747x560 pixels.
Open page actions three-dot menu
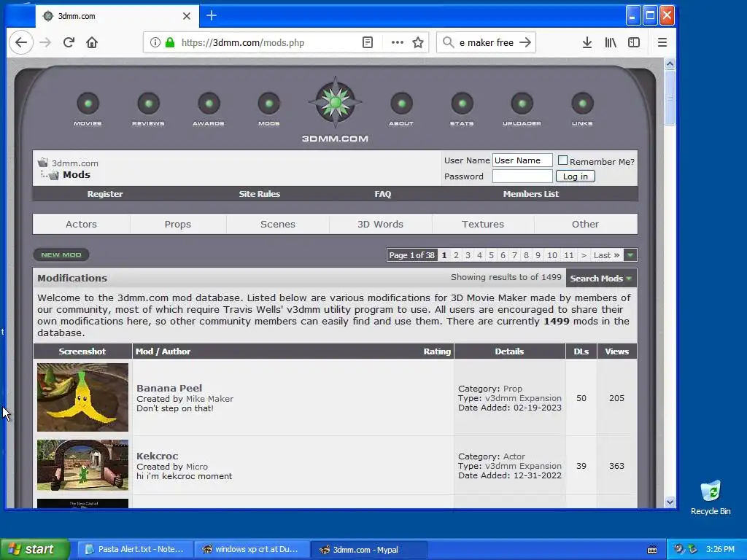click(x=398, y=42)
